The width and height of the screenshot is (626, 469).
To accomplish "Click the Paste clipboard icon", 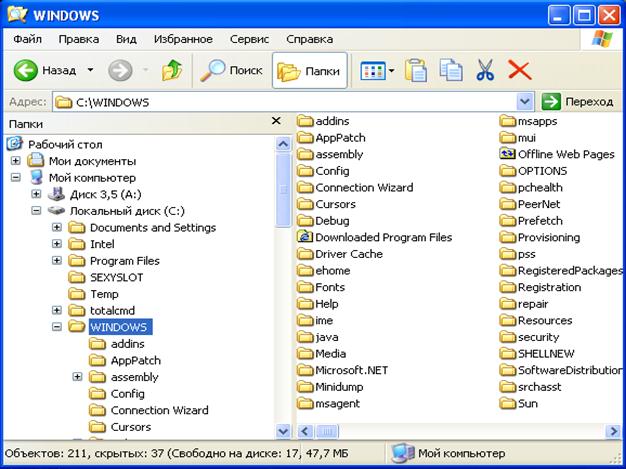I will pos(416,71).
